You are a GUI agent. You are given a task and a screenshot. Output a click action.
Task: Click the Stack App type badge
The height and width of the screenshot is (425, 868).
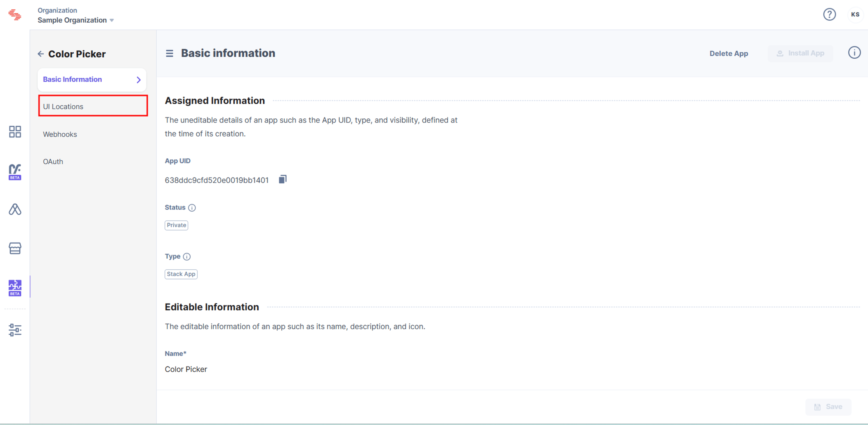181,274
